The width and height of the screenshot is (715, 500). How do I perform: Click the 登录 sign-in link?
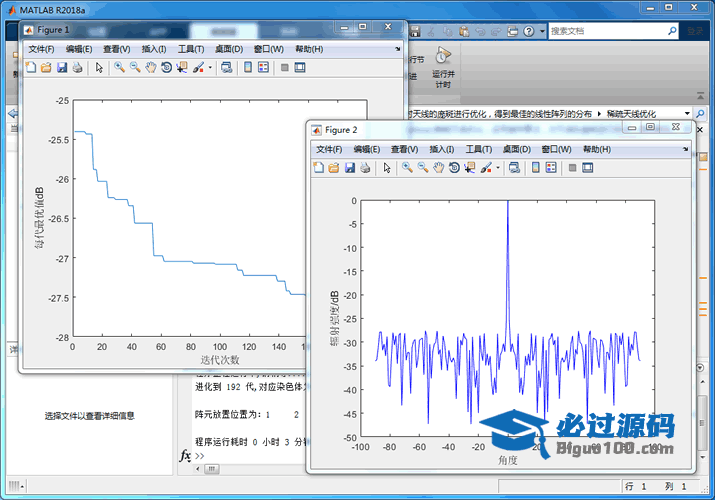click(x=695, y=31)
